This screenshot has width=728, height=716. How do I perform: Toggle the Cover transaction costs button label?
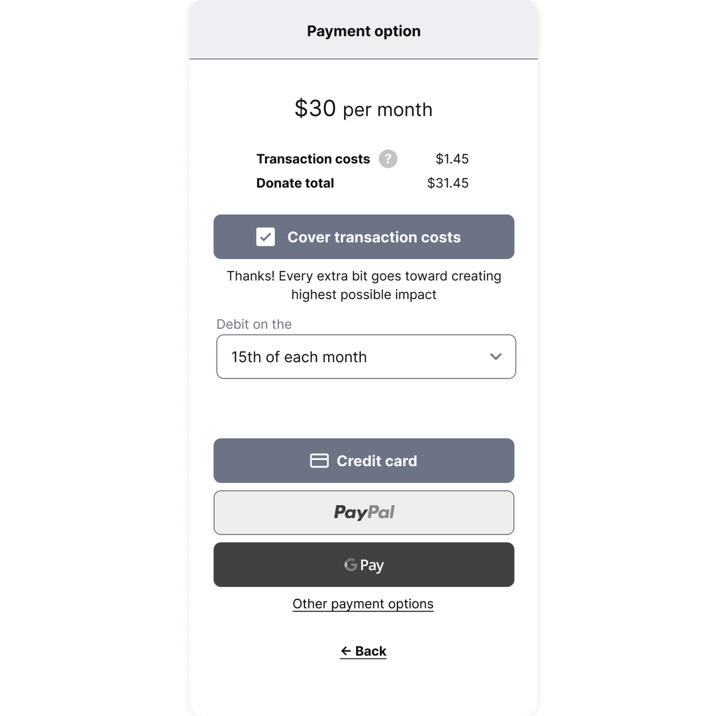(x=374, y=237)
